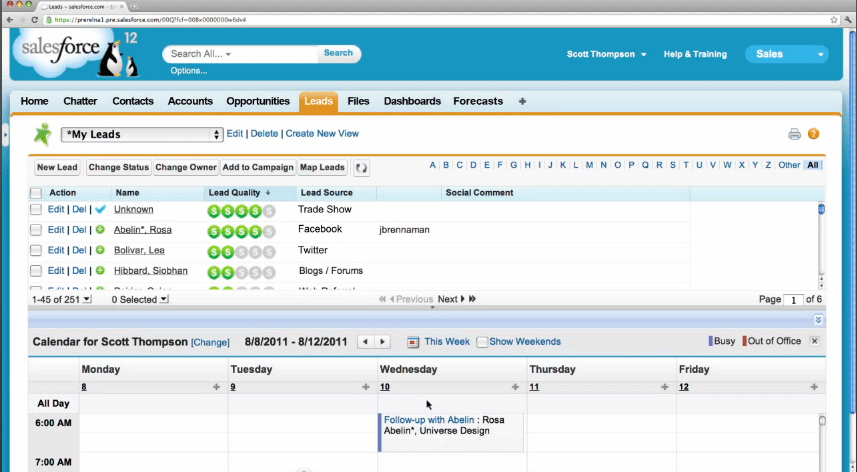
Task: Select checkbox for Abelin, Rosa
Action: tap(36, 230)
